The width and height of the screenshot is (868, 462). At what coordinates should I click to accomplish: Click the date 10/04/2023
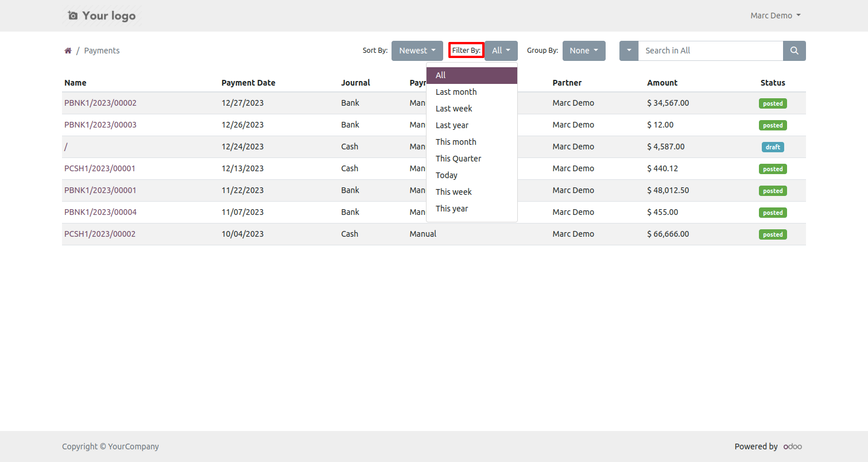tap(243, 234)
